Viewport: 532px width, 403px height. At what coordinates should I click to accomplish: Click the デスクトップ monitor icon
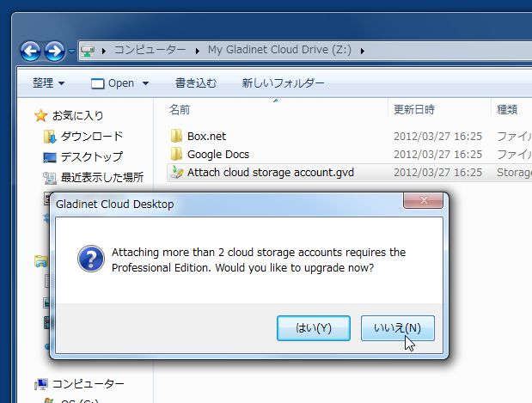point(50,157)
